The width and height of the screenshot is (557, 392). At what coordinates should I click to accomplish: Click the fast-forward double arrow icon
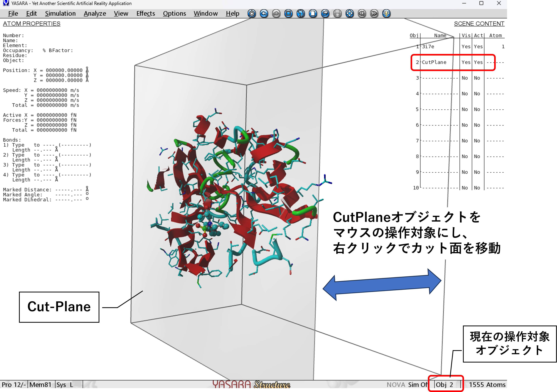(x=374, y=14)
